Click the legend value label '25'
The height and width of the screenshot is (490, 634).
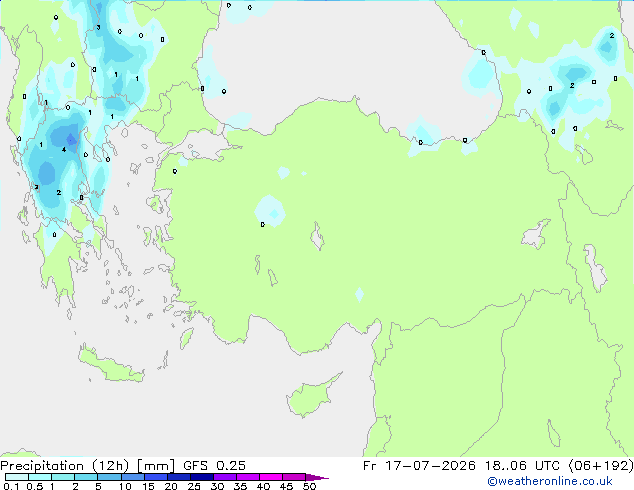tap(194, 486)
